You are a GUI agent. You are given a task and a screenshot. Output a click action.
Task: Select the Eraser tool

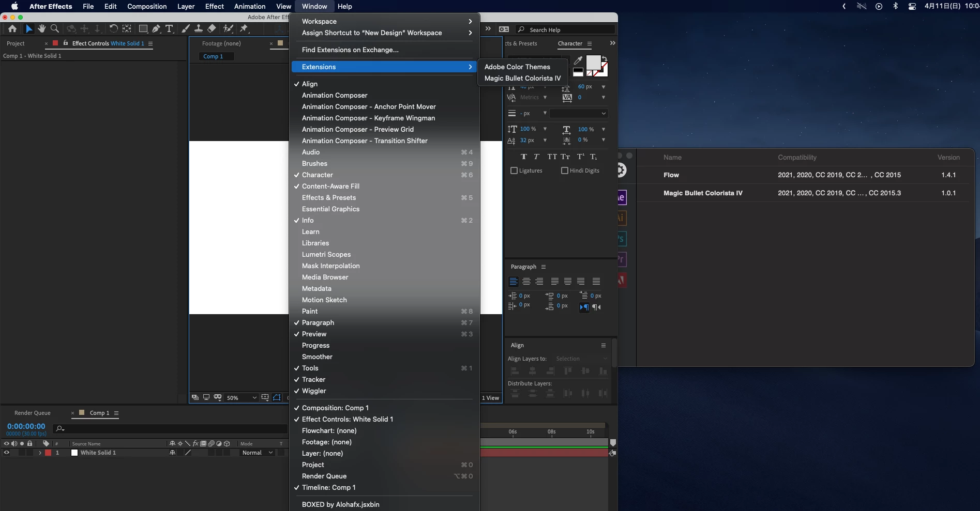212,29
